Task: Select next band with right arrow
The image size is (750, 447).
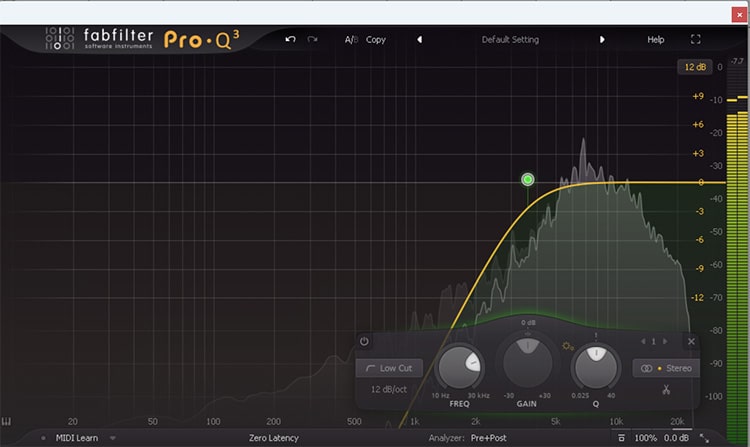Action: [665, 341]
